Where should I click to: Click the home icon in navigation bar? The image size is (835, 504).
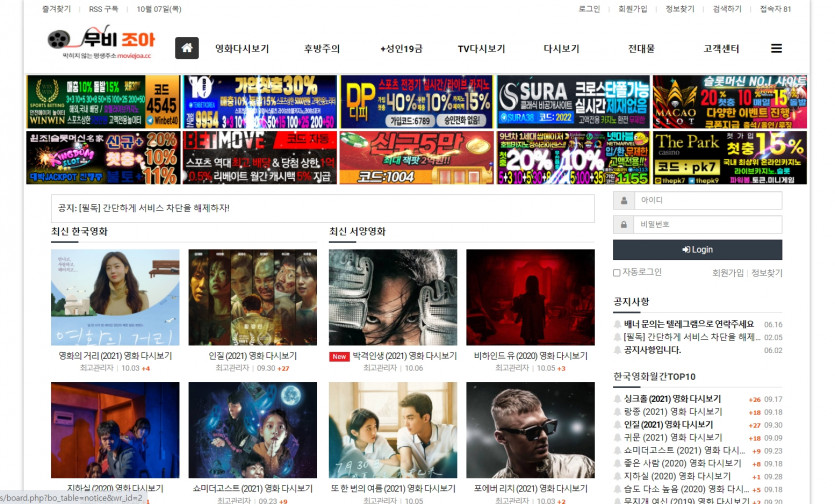(187, 48)
